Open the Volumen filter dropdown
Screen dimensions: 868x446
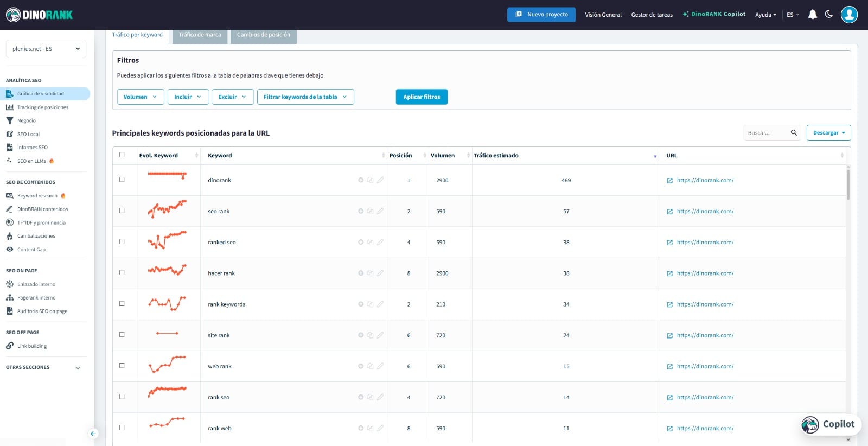coord(141,97)
